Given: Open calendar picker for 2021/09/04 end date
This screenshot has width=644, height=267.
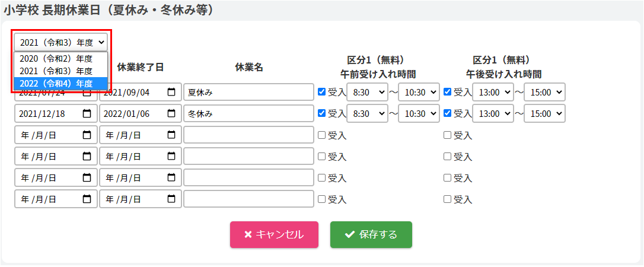Looking at the screenshot, I should tap(171, 93).
